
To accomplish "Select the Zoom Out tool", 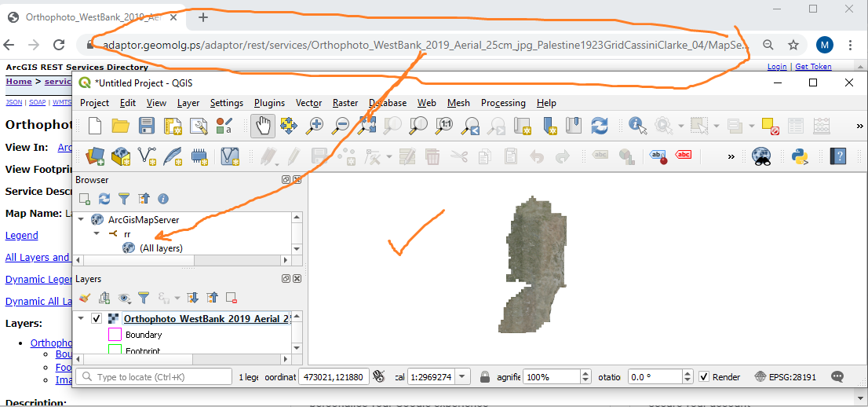I will [x=339, y=126].
